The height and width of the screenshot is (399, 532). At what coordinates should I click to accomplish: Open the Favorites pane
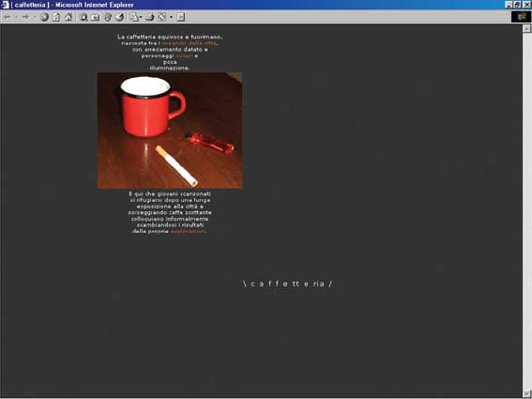pos(96,17)
